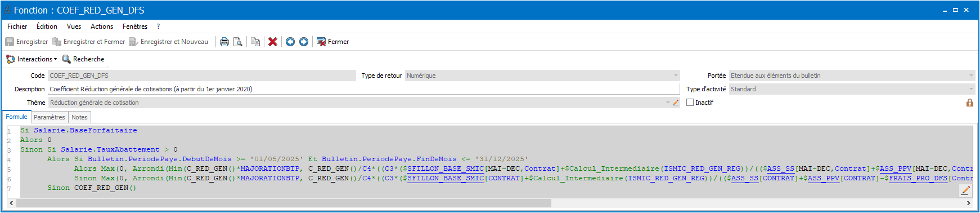Click the pencil edit icon beside Thème
The width and height of the screenshot is (980, 213).
click(x=676, y=103)
